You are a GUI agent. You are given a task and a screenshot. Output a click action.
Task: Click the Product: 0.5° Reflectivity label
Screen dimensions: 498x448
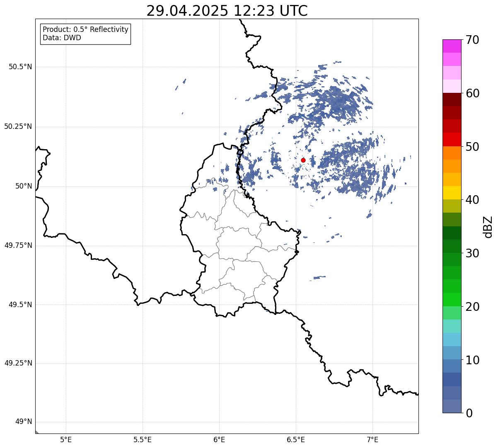[85, 29]
